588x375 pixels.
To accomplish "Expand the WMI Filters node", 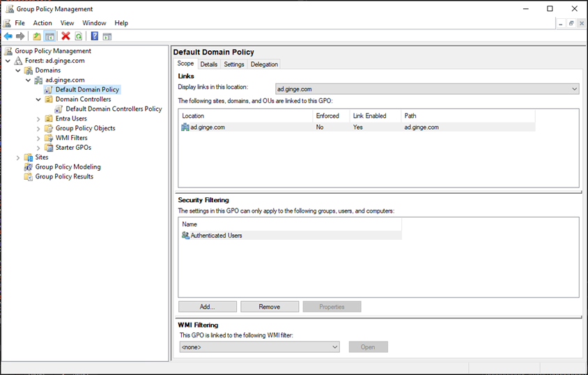I will click(38, 139).
